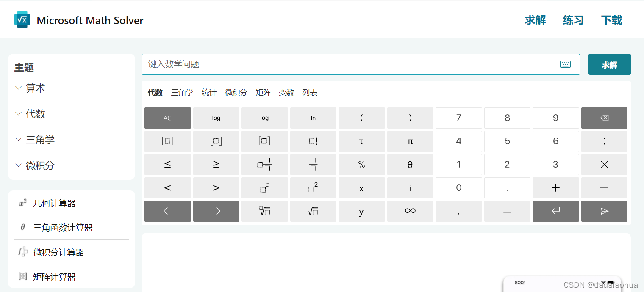Open 矩阵计算器 link
This screenshot has height=292, width=644.
[72, 277]
